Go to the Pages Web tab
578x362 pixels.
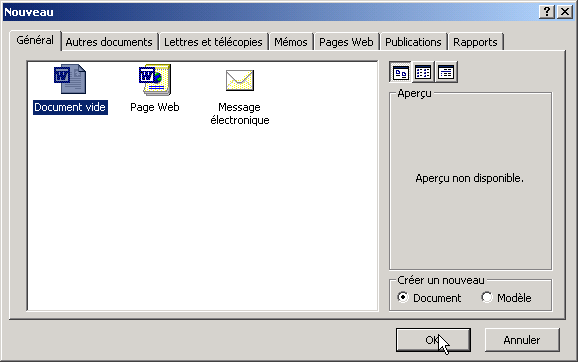[x=346, y=42]
